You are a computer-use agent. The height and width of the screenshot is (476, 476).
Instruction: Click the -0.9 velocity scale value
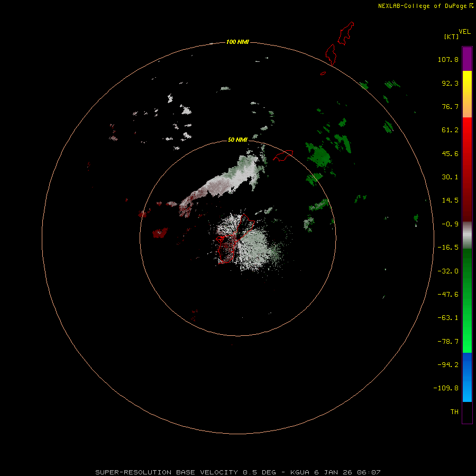click(x=450, y=224)
